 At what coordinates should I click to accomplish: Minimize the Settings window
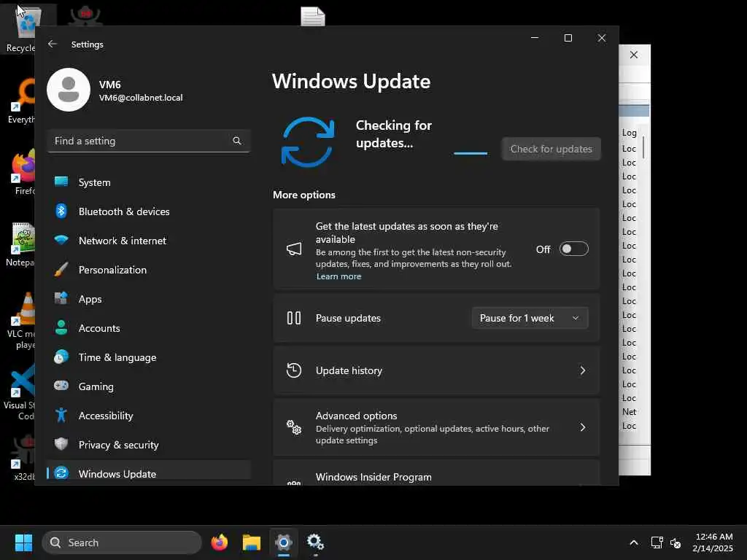[535, 38]
